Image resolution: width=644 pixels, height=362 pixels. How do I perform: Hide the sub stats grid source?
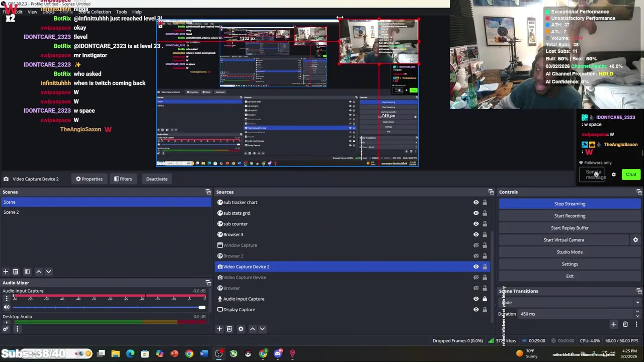(476, 213)
